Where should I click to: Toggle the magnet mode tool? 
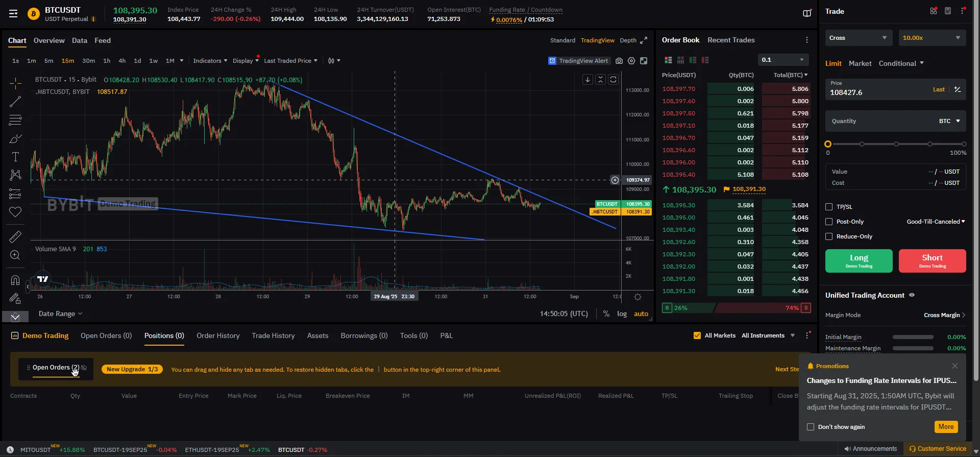click(15, 280)
